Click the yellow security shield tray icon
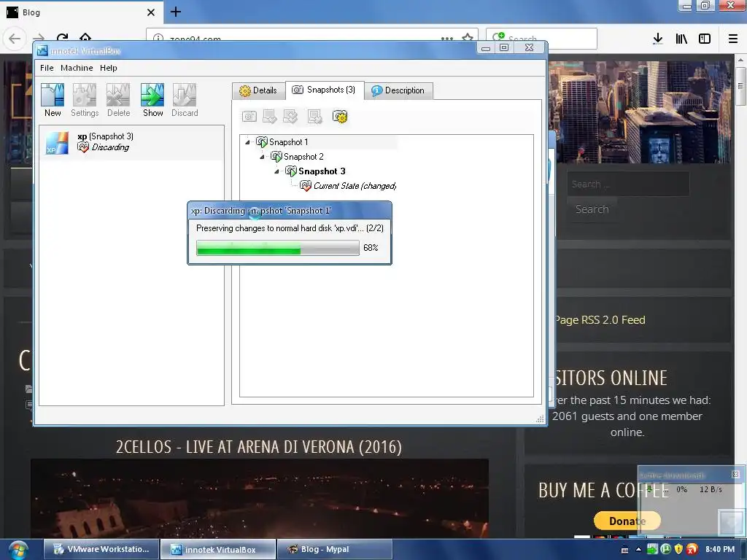747x560 pixels. tap(679, 549)
